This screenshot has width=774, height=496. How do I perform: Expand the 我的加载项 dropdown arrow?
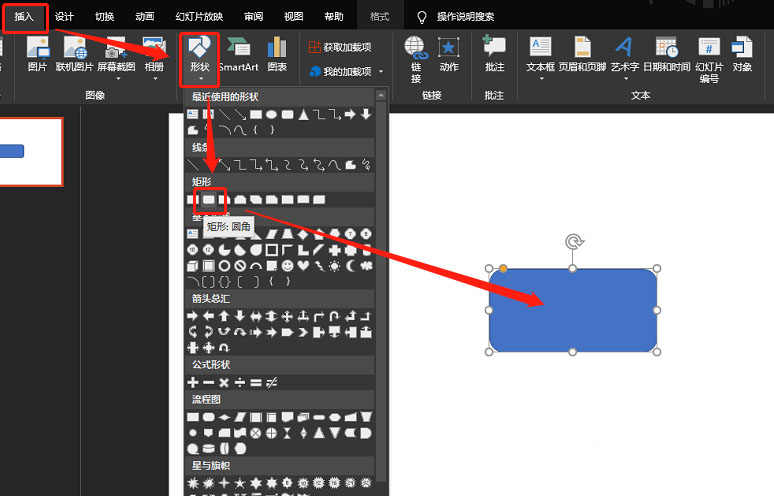click(x=381, y=72)
